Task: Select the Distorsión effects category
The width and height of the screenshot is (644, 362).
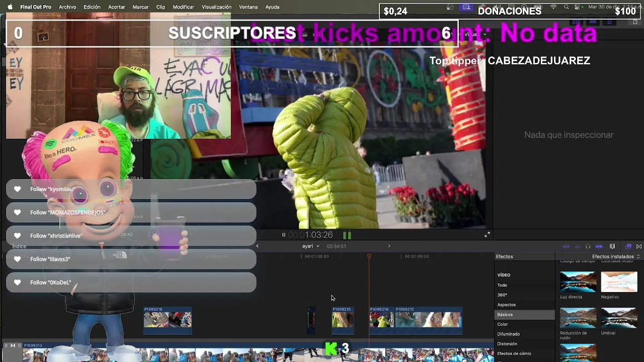Action: [x=507, y=344]
